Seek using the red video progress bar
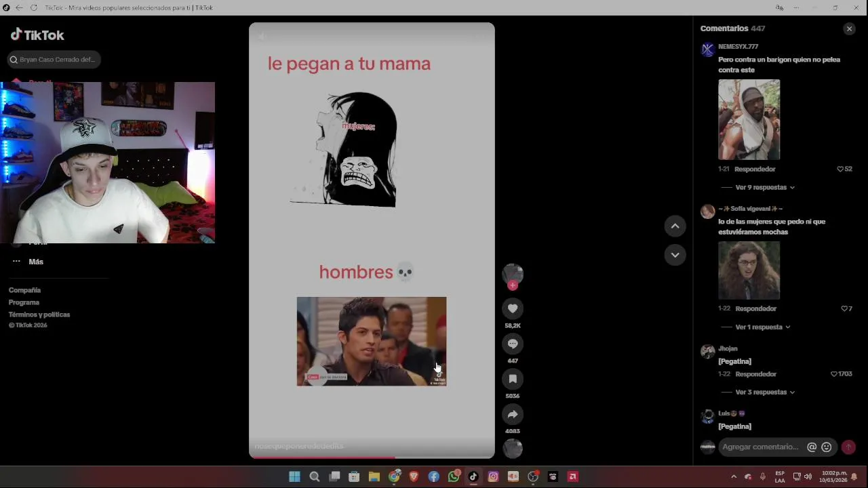Screen dimensions: 868x488 click(372, 457)
